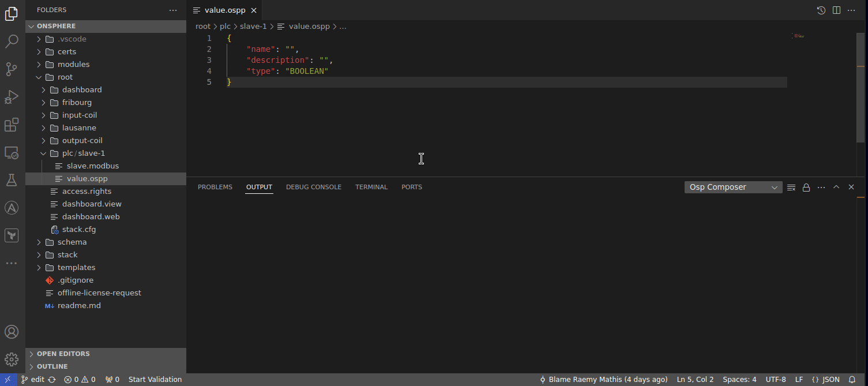
Task: Collapse the ONSPHERE workspace section
Action: pos(106,26)
